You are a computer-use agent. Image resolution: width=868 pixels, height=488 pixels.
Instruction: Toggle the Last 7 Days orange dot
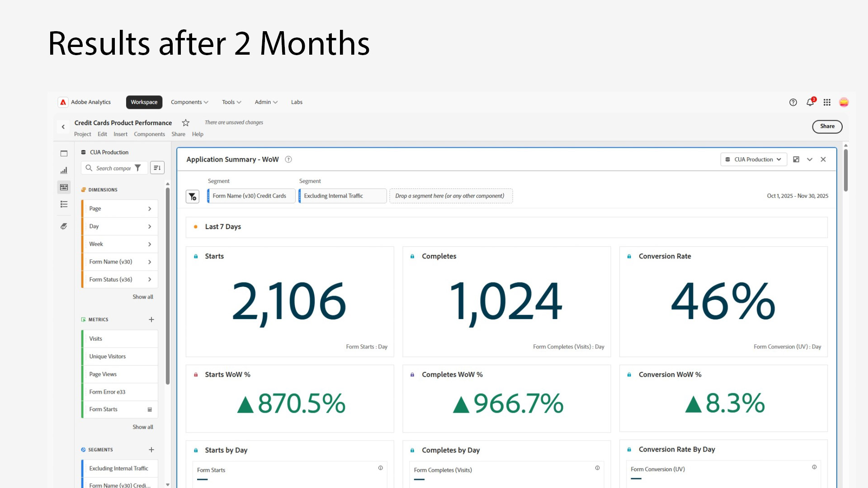[195, 227]
